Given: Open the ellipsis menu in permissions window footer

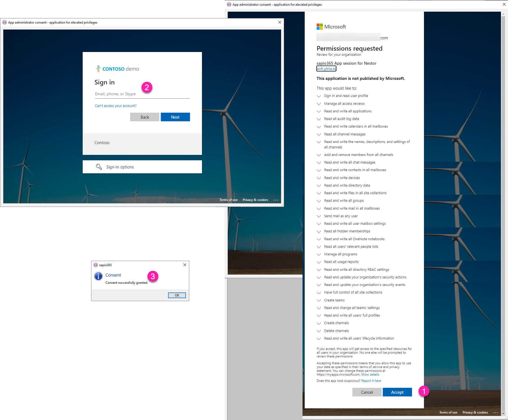Looking at the screenshot, I should tap(496, 412).
